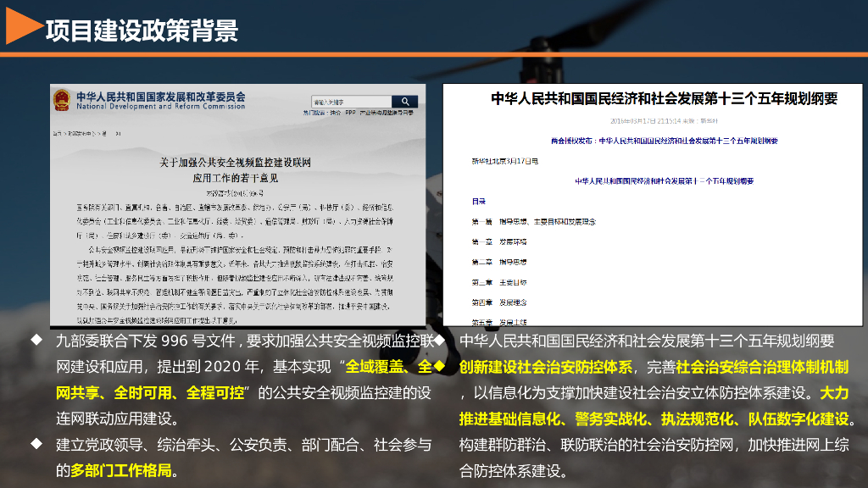
Task: Click the '第三章 主要目标' entry
Action: tap(498, 282)
